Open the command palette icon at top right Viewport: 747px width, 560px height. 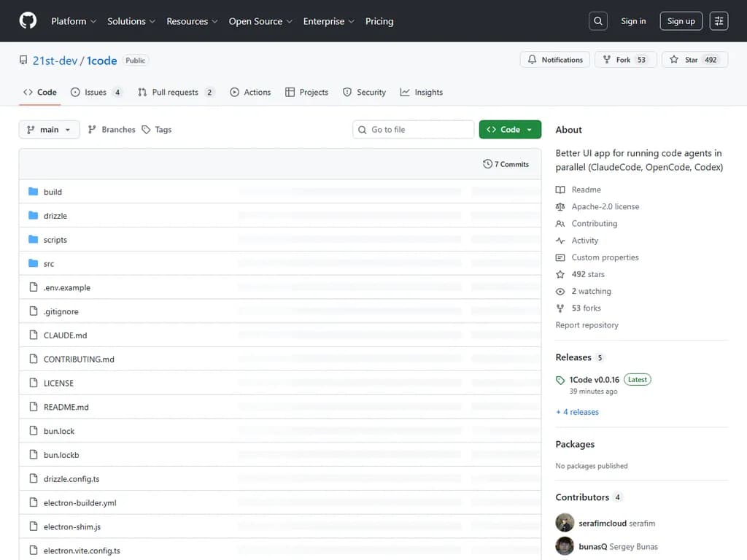coord(719,20)
